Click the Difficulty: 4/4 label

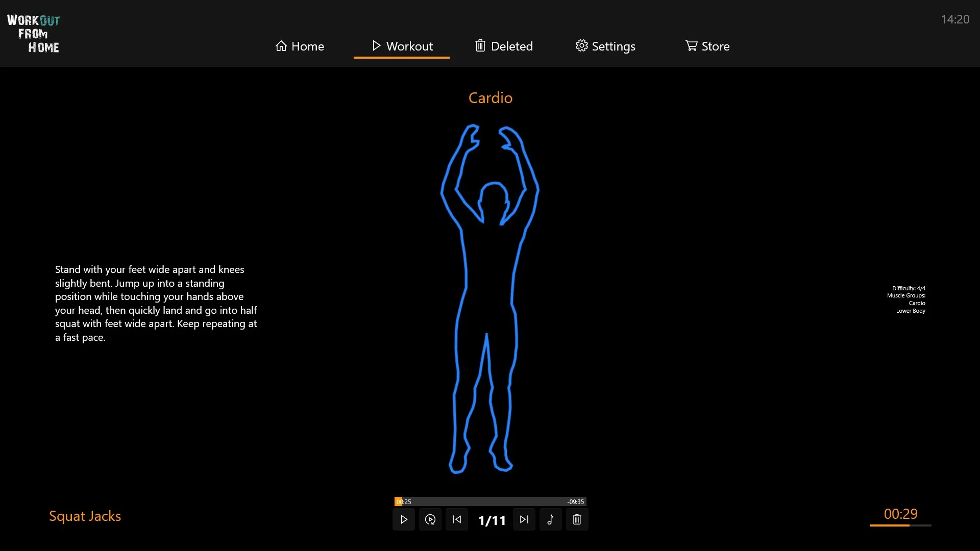(909, 288)
